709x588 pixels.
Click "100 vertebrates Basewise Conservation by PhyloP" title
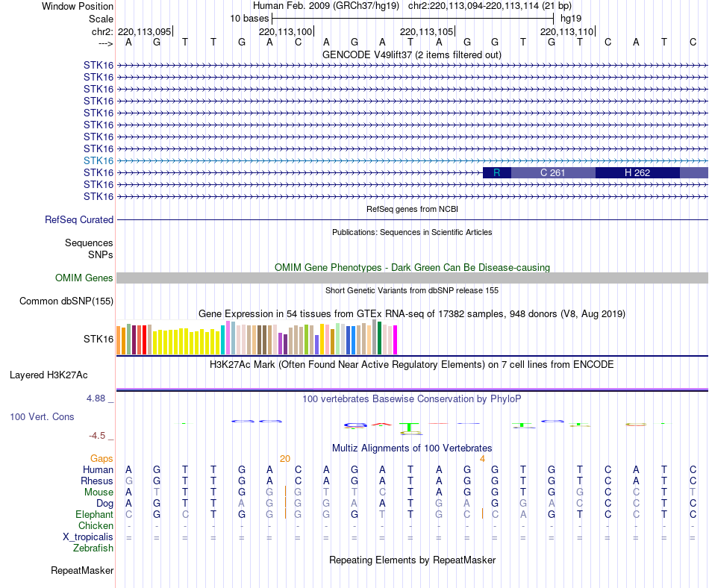tap(412, 398)
